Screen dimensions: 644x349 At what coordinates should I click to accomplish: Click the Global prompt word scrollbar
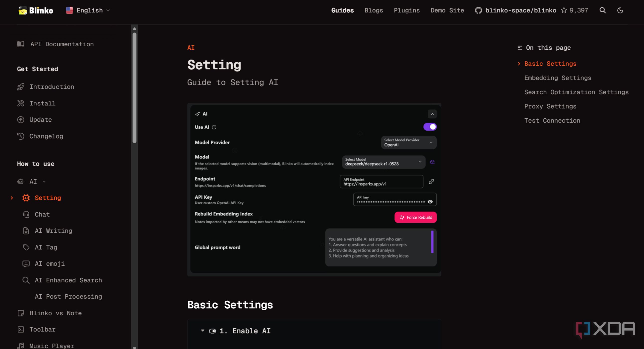[432, 242]
